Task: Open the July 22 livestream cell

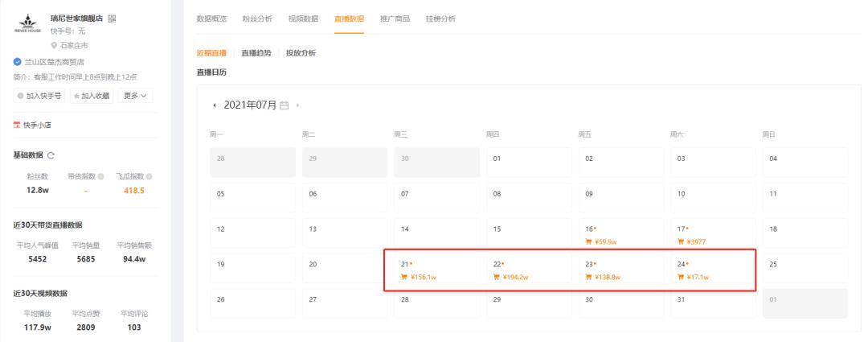Action: point(527,270)
